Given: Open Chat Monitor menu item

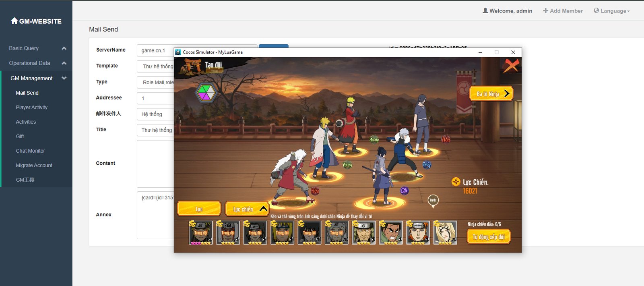Looking at the screenshot, I should point(31,151).
